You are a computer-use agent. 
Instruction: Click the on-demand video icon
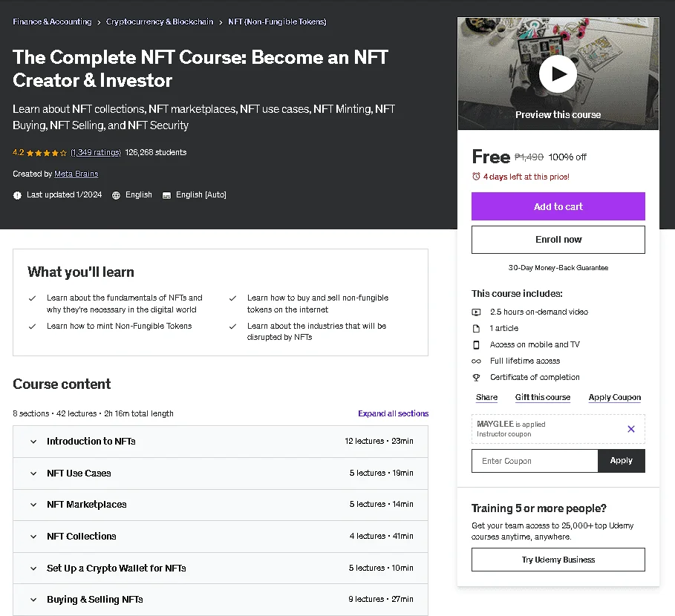[x=476, y=312]
